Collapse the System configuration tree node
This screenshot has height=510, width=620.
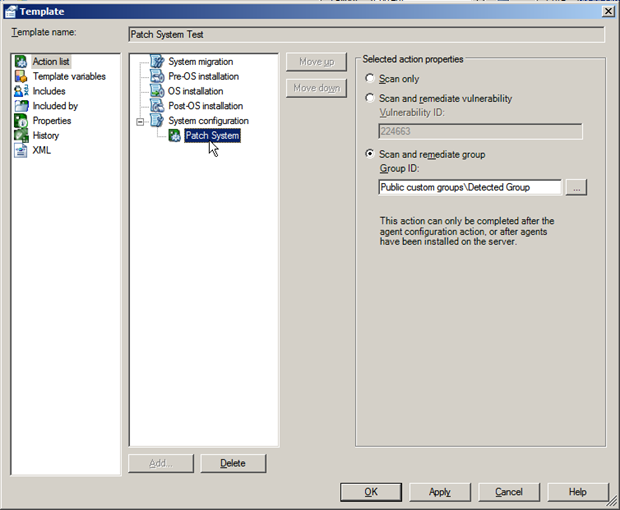[140, 121]
